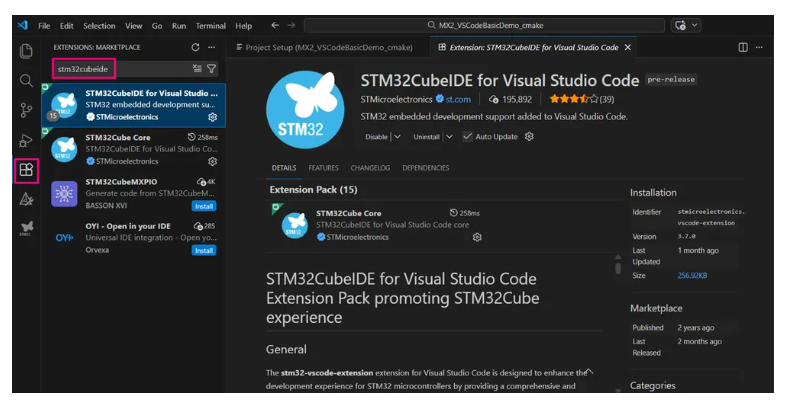The height and width of the screenshot is (403, 786).
Task: Open Run and Debug view
Action: coord(26,141)
